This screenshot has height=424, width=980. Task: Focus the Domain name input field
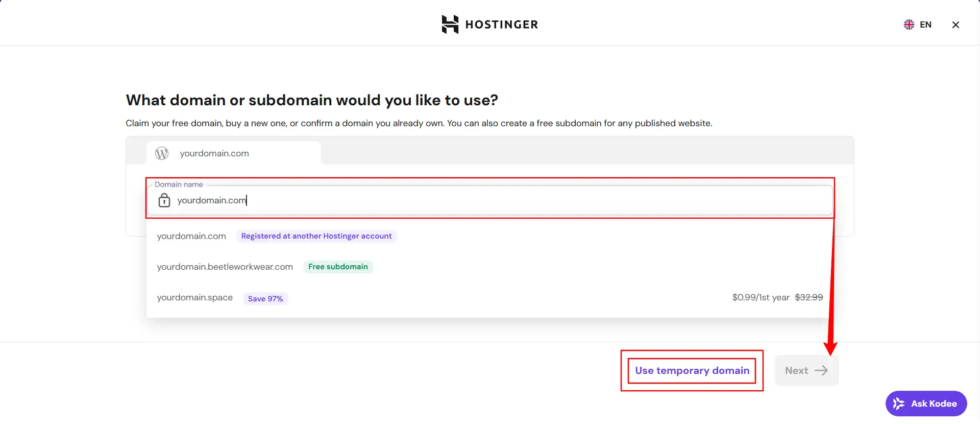pos(490,200)
